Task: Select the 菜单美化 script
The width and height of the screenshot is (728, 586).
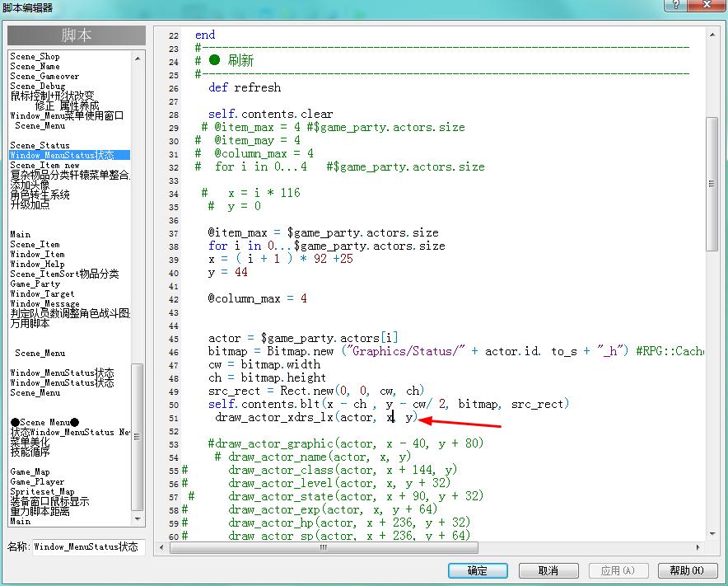Action: [x=30, y=442]
